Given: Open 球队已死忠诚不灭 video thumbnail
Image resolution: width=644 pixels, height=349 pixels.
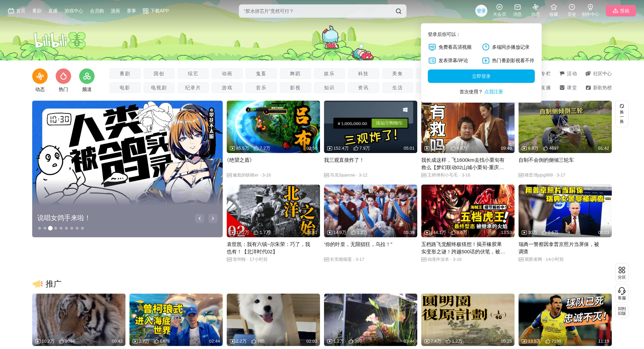Looking at the screenshot, I should (x=565, y=320).
